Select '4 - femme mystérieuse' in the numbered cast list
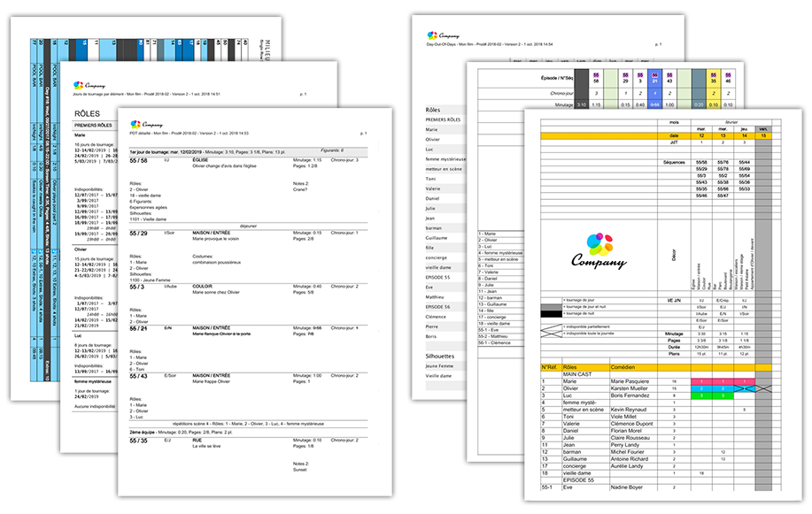Image resolution: width=812 pixels, height=514 pixels. [x=500, y=253]
